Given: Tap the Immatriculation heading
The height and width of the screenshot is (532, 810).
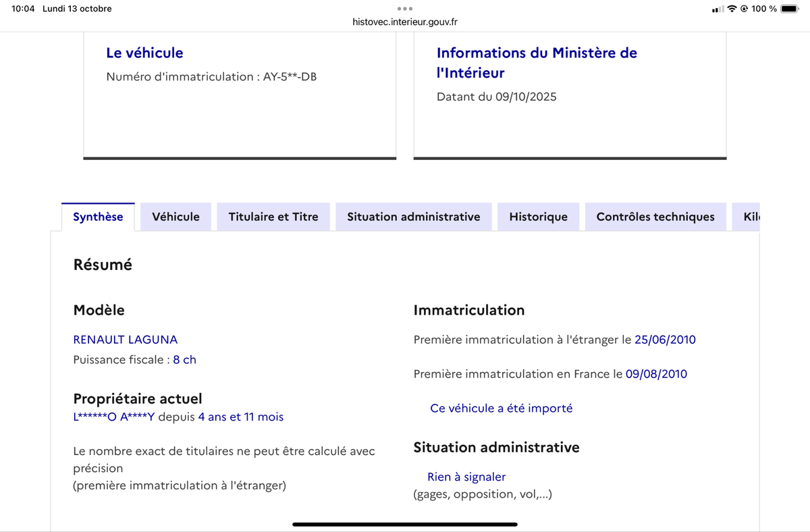Looking at the screenshot, I should (469, 311).
